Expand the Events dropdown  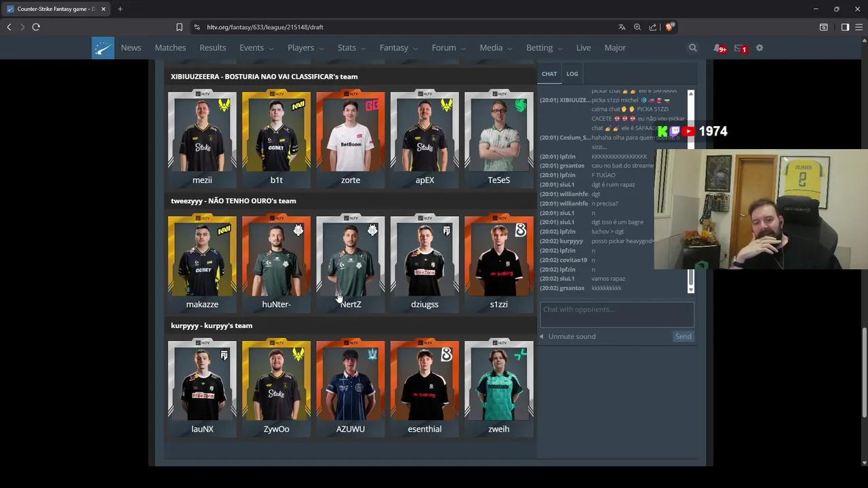coord(256,48)
